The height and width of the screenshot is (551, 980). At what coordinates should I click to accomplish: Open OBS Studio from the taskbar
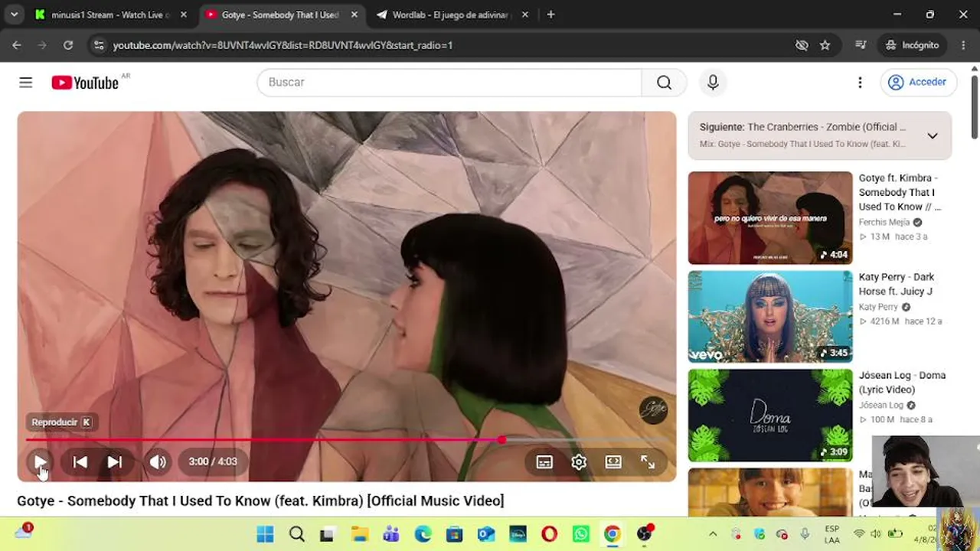(x=645, y=534)
